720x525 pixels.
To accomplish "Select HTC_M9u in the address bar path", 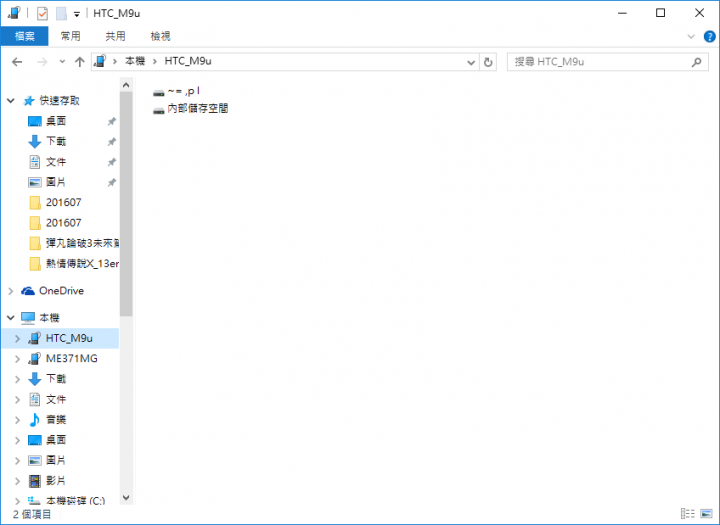I will 188,61.
